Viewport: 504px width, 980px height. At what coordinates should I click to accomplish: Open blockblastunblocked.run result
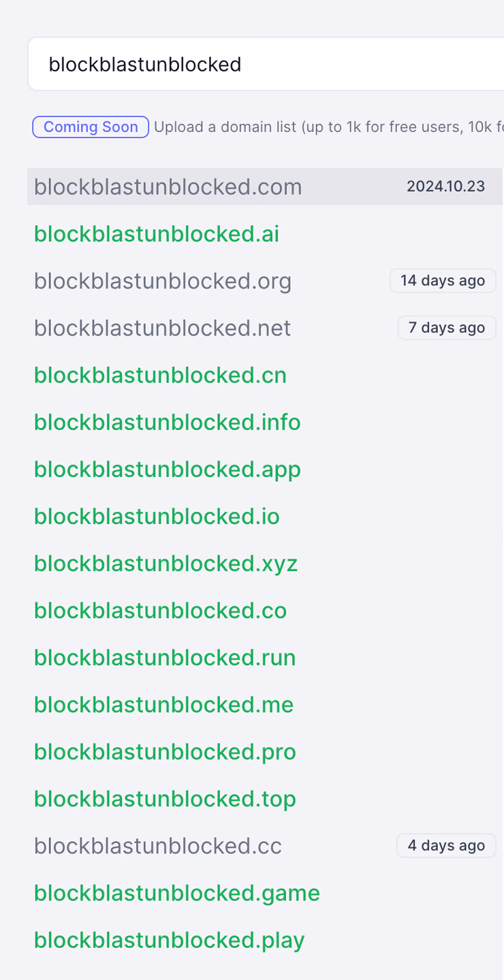pos(165,657)
